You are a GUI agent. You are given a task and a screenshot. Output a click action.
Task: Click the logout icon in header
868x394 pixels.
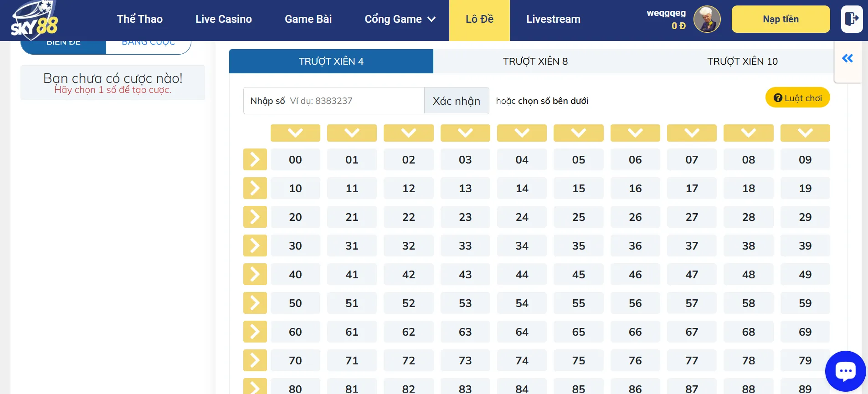click(852, 19)
